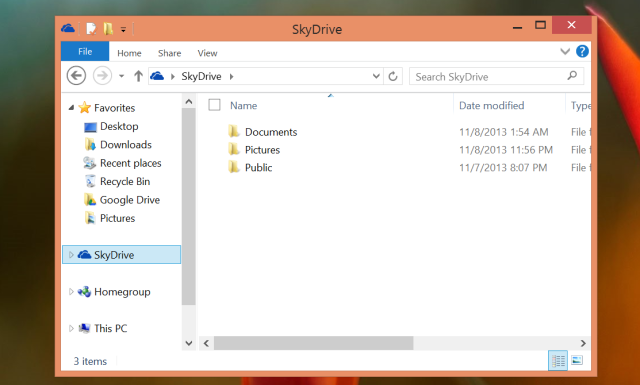
Task: Toggle the select-all checkbox in header
Action: [214, 105]
